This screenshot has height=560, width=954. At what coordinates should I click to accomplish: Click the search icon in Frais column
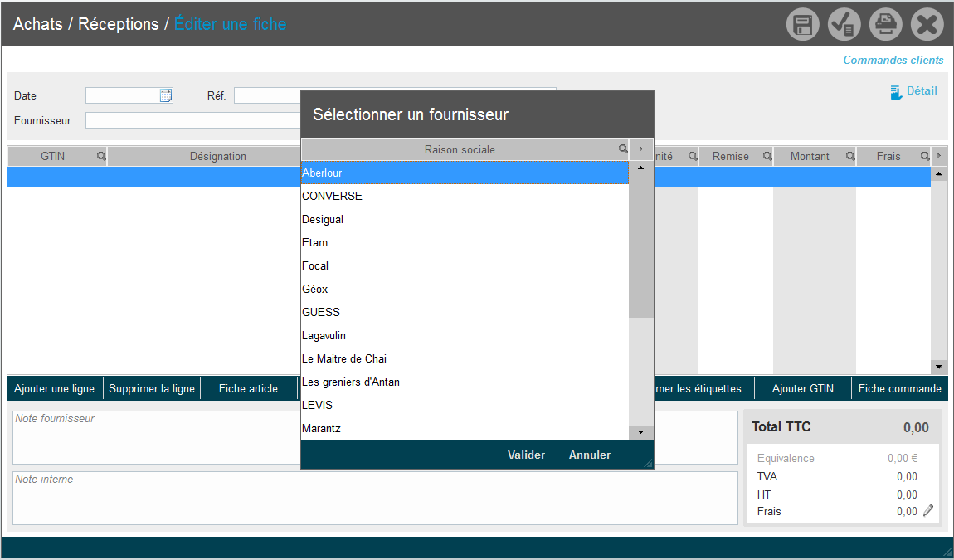pyautogui.click(x=925, y=157)
